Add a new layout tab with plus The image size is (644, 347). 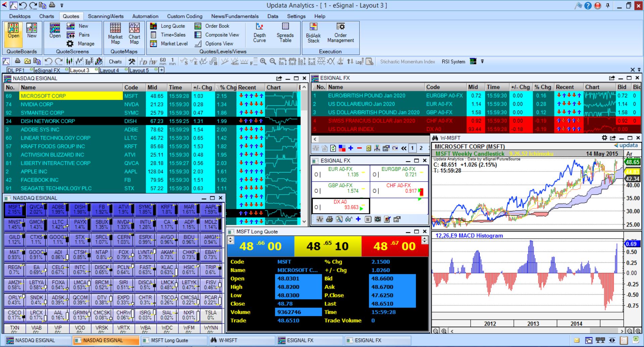(162, 70)
